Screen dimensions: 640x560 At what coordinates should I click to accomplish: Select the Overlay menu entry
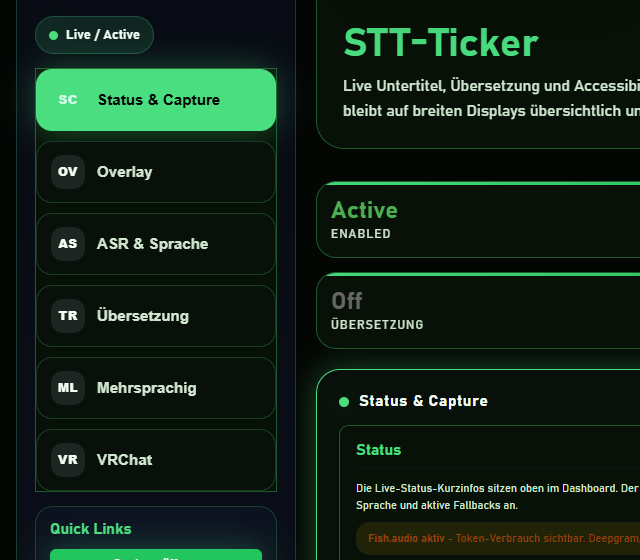pyautogui.click(x=156, y=172)
